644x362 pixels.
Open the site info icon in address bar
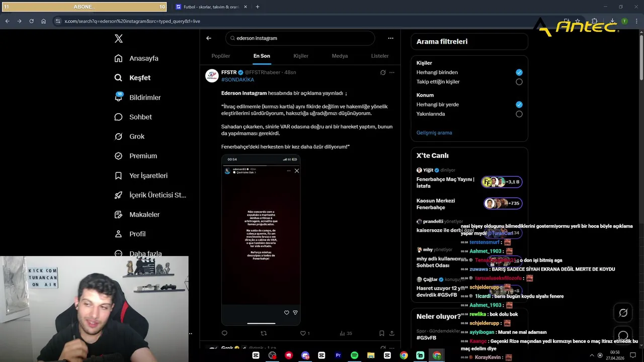pyautogui.click(x=58, y=21)
